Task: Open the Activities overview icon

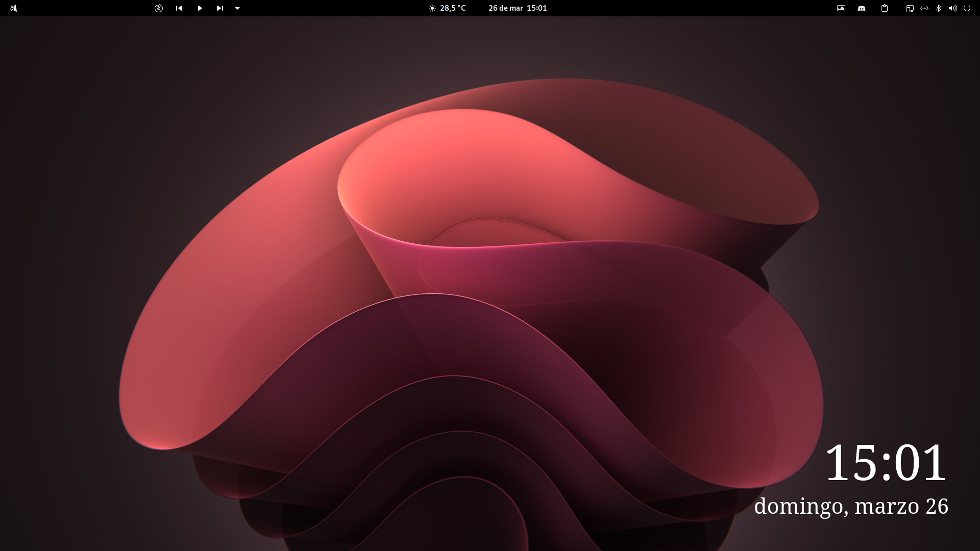Action: (x=13, y=8)
